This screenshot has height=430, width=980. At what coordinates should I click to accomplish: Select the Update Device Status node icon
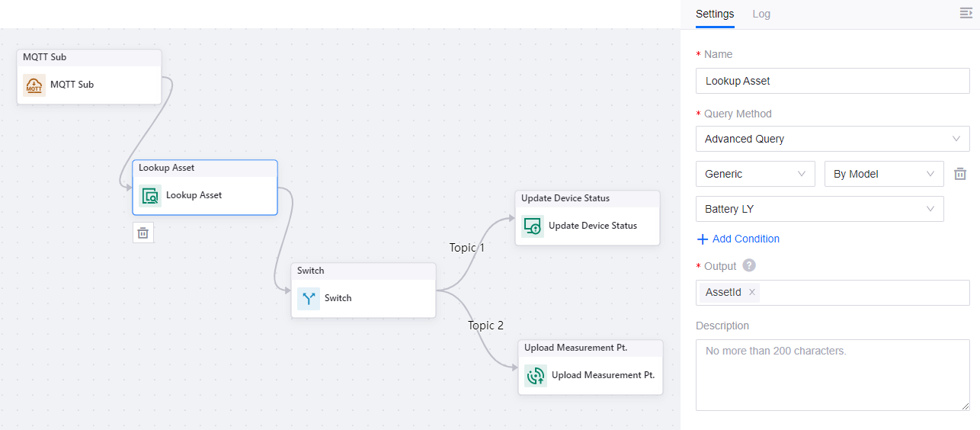532,226
